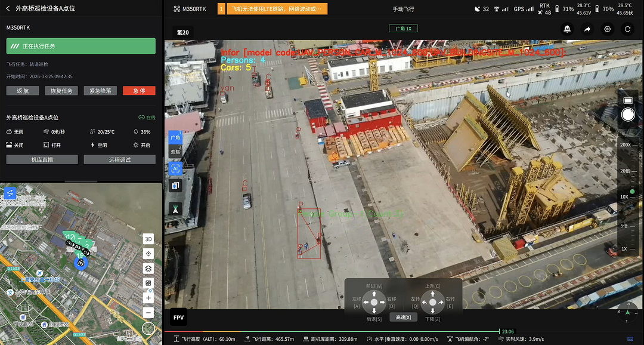Viewport: 644px width, 345px height.
Task: Toggle the map 3D view
Action: pyautogui.click(x=148, y=239)
